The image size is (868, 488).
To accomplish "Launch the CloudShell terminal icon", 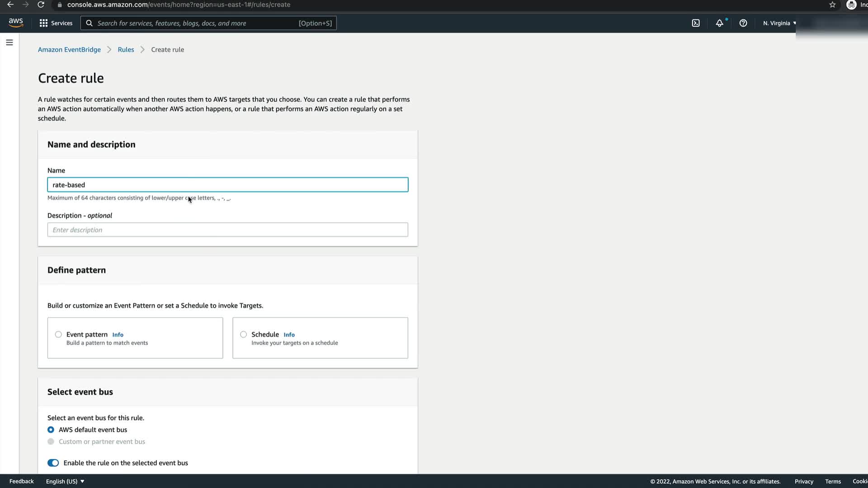I will click(x=696, y=23).
